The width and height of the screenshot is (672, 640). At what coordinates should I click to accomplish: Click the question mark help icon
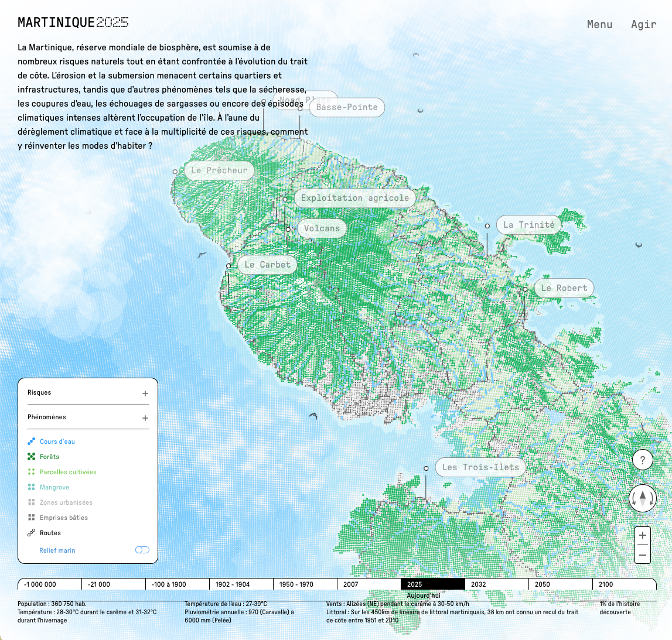643,460
